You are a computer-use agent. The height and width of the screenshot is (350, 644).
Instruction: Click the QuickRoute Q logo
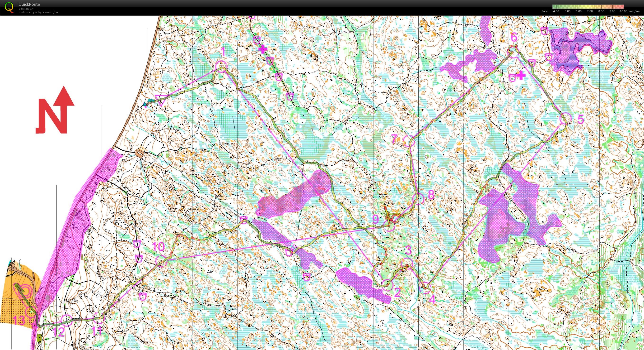9,8
